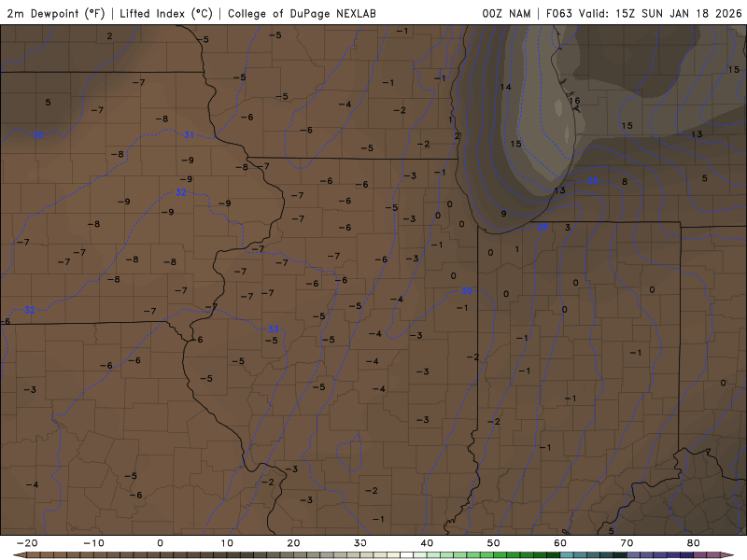Click the blue '31' dewpoint contour label
Screen dimensions: 747x560
tap(189, 134)
